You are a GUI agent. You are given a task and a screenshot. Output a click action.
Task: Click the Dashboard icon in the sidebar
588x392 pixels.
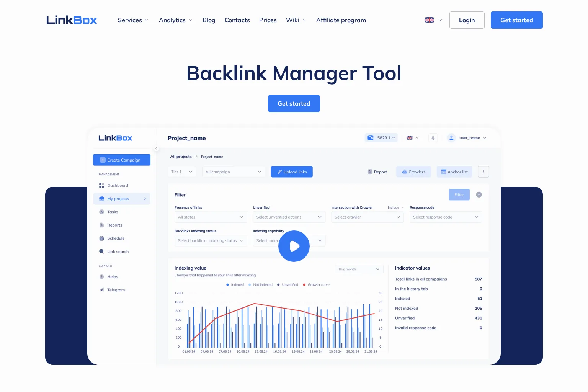(101, 186)
